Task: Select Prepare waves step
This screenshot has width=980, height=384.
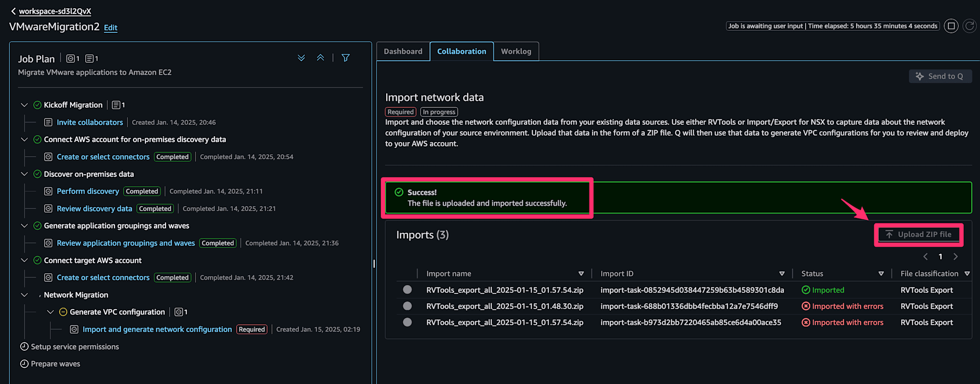Action: [x=55, y=364]
